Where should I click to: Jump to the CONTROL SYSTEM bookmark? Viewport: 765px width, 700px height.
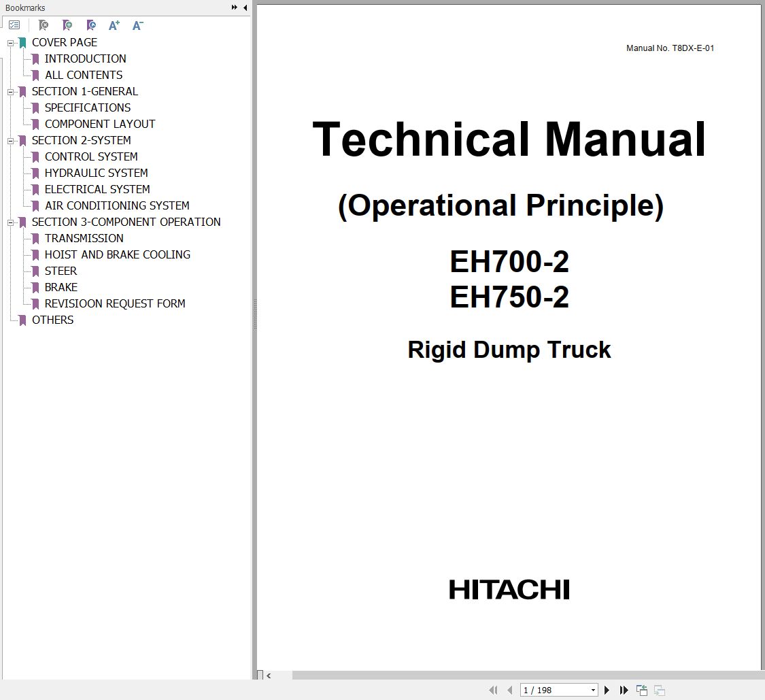coord(91,156)
